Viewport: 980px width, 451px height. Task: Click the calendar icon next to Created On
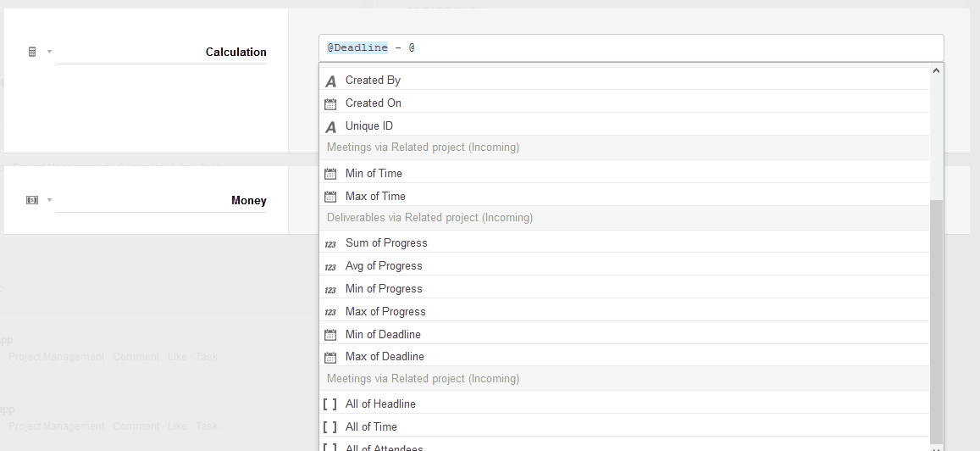click(x=330, y=103)
